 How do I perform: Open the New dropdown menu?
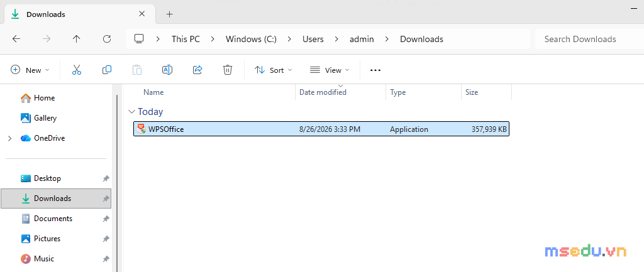pos(30,70)
